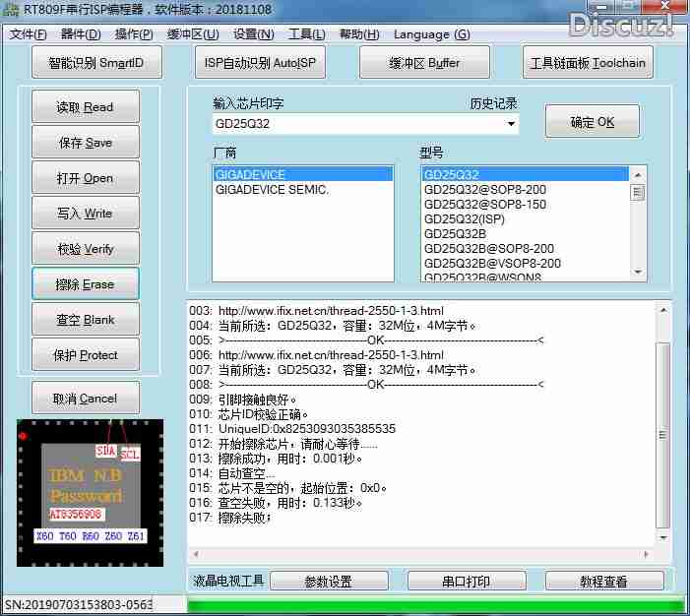Click the 写入 Write button
Viewport: 690px width, 616px height.
coord(86,214)
